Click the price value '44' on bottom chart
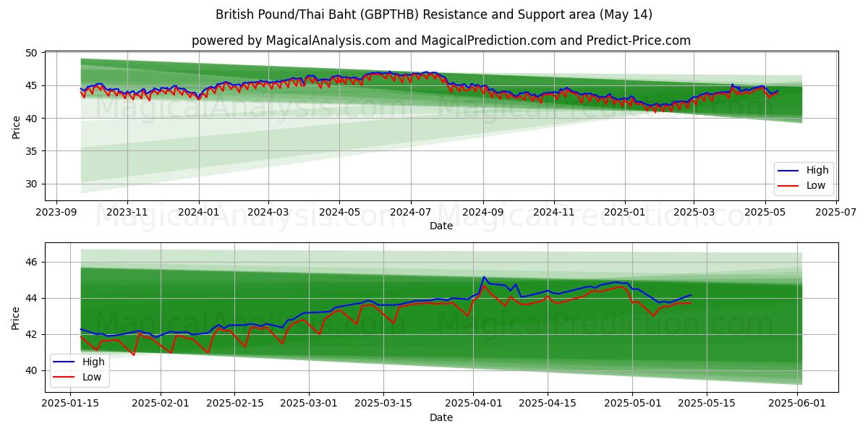Image resolution: width=868 pixels, height=434 pixels. [x=33, y=298]
